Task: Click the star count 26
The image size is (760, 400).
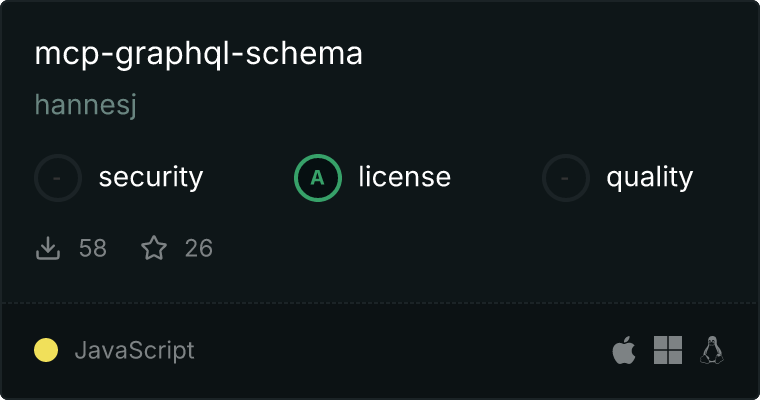Action: point(199,248)
